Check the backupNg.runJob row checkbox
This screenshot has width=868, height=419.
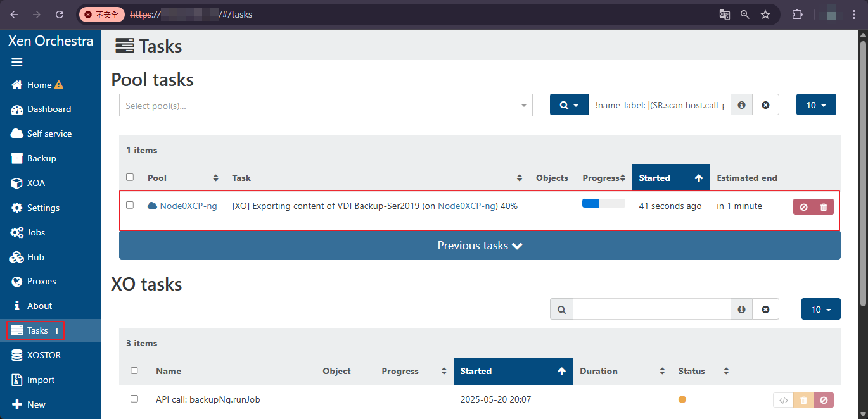point(134,399)
